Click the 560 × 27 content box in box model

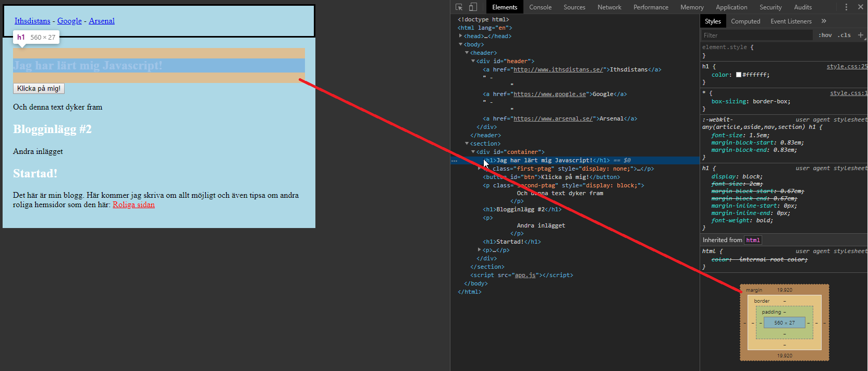coord(785,323)
